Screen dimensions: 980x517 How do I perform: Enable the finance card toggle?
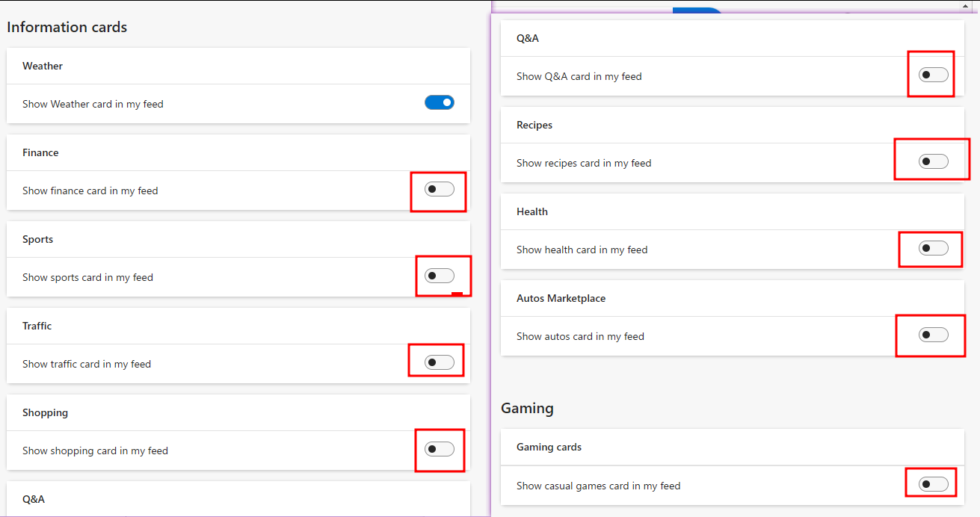(440, 190)
